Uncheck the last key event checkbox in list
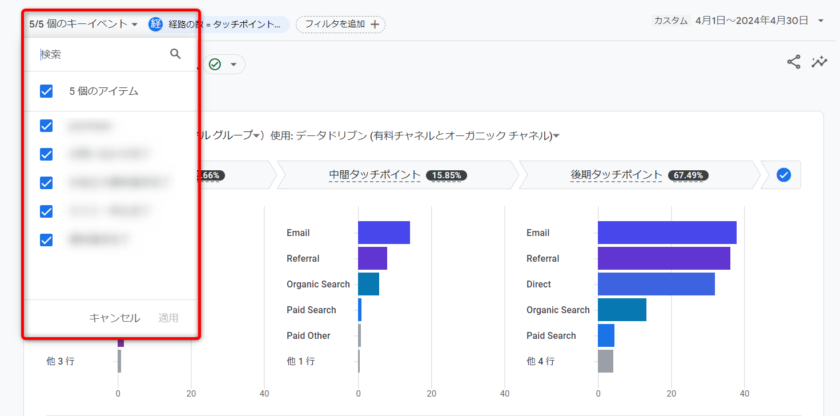The width and height of the screenshot is (840, 416). tap(46, 239)
